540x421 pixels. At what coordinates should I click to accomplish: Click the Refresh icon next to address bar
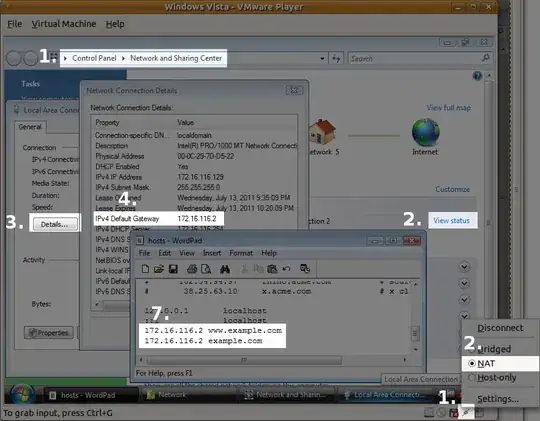click(x=336, y=59)
